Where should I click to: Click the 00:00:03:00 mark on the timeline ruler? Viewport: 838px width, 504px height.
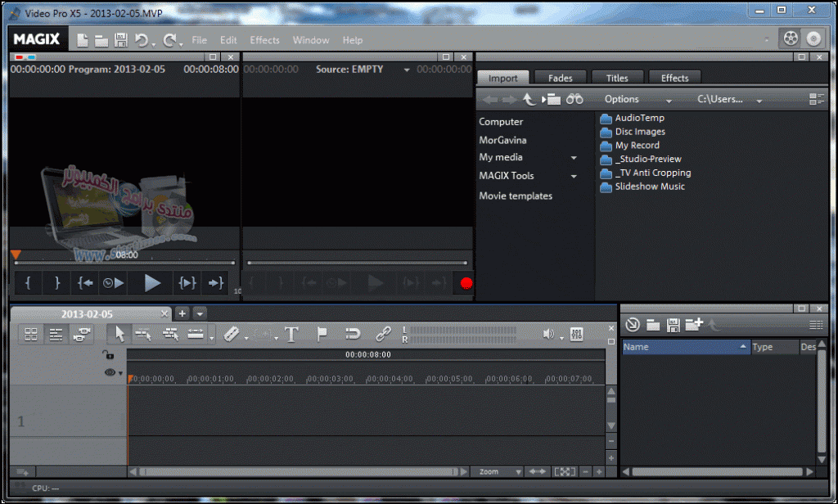coord(330,379)
